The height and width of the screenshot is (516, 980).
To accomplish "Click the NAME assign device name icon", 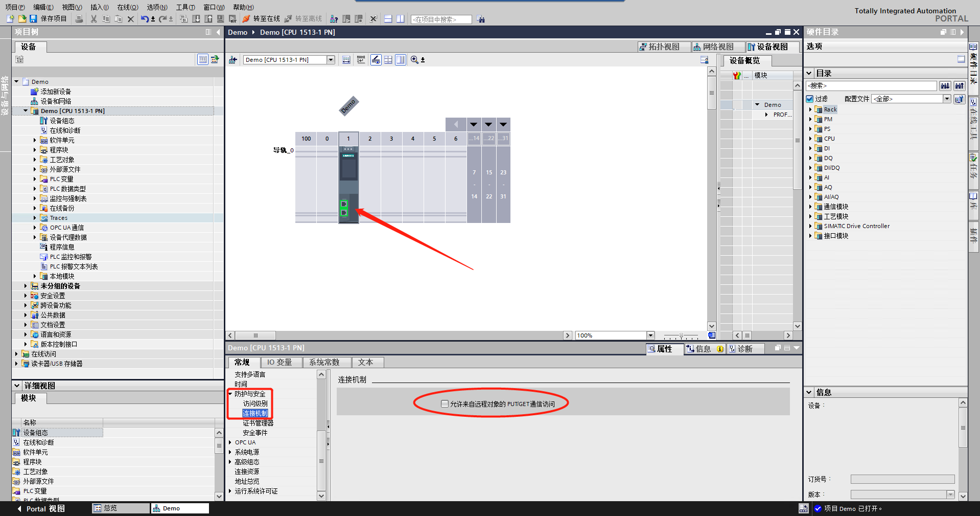I will [361, 60].
